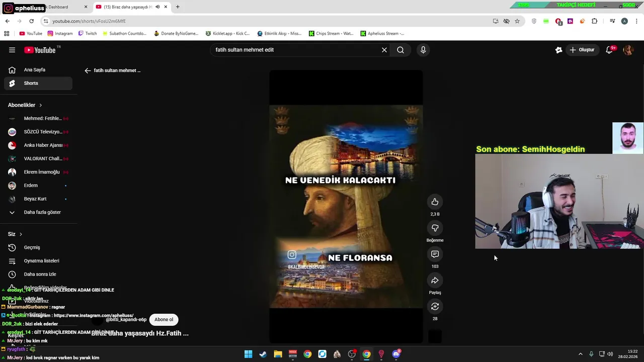Dislike the Short (Beğenme)
The height and width of the screenshot is (362, 644).
coord(435,228)
